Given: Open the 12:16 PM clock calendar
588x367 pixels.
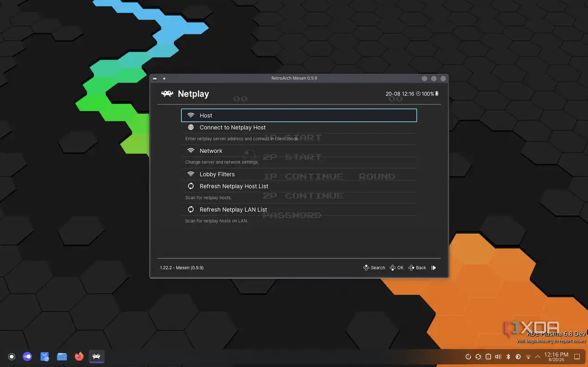Looking at the screenshot, I should tap(556, 357).
